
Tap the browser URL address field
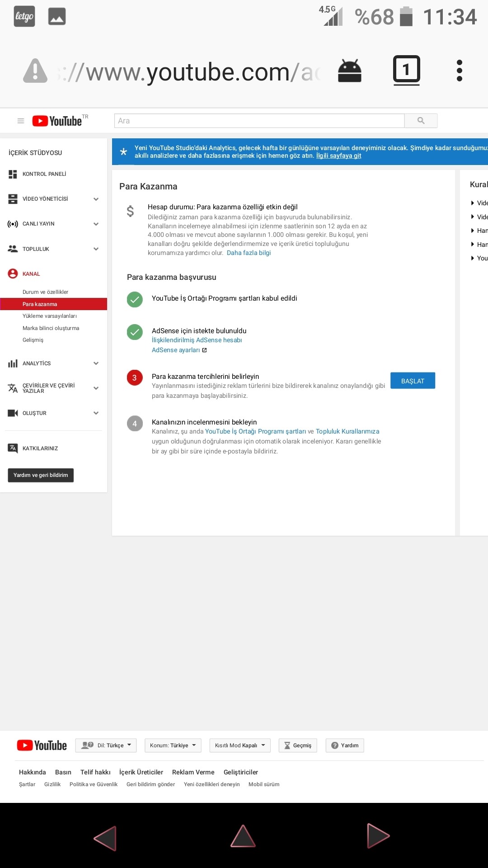tap(190, 72)
